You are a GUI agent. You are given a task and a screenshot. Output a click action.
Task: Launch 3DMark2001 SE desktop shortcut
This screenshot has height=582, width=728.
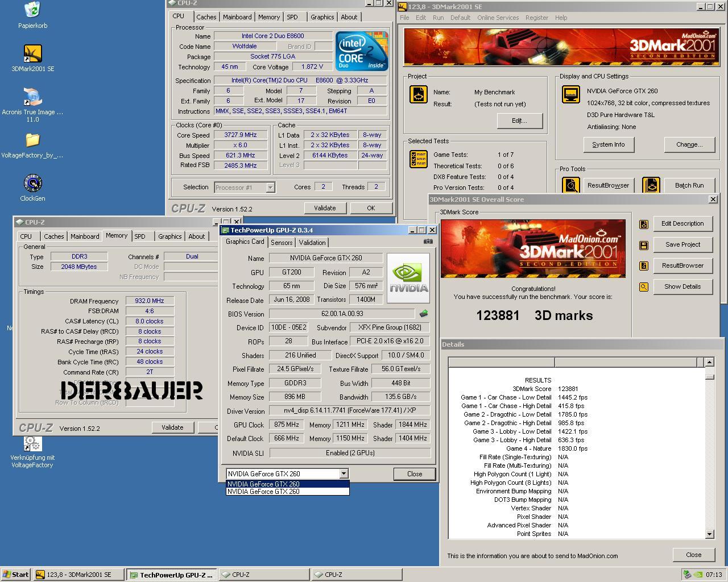(32, 53)
